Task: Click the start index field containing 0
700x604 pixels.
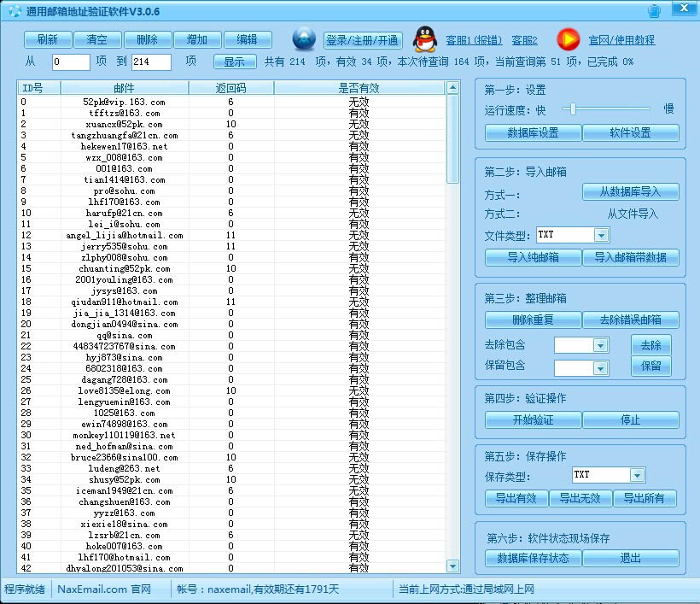Action: click(x=71, y=62)
